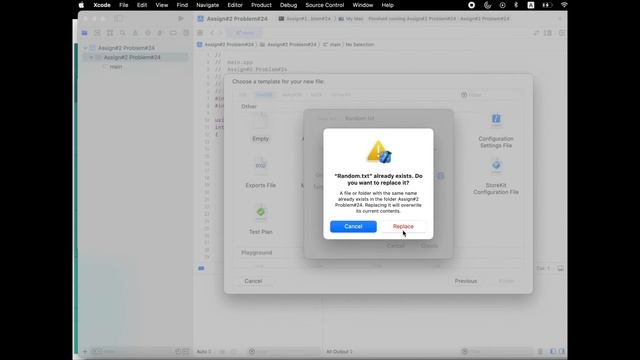
Task: Select main file in project navigator
Action: [x=116, y=67]
